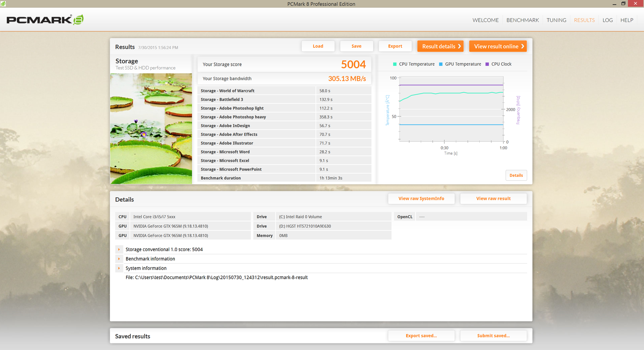
Task: Click the 1h 13min 3s duration value
Action: pos(331,178)
